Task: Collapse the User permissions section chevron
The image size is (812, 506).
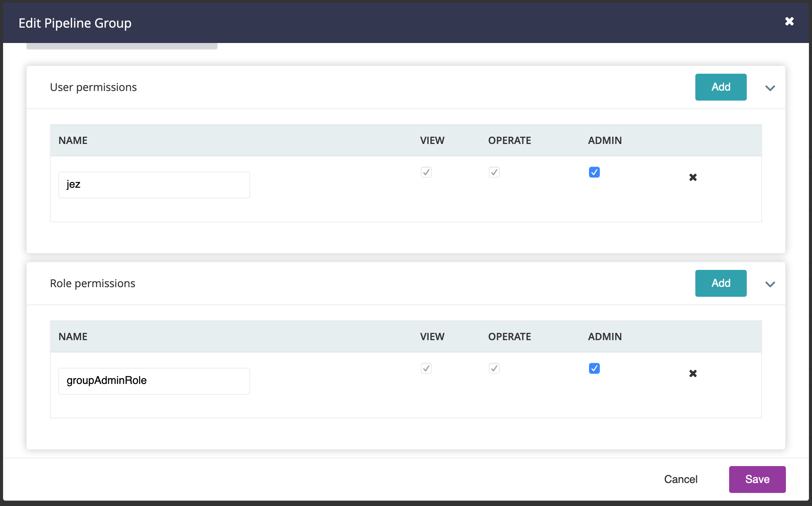Action: tap(770, 88)
